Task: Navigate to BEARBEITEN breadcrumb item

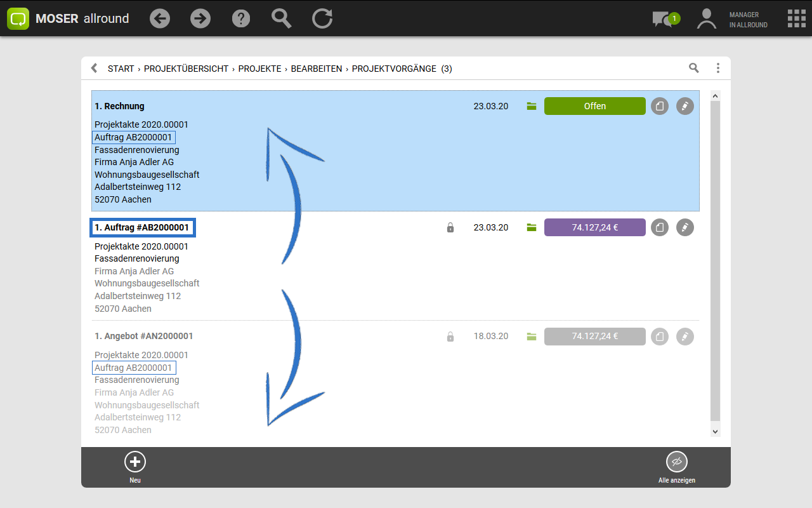Action: [x=316, y=69]
